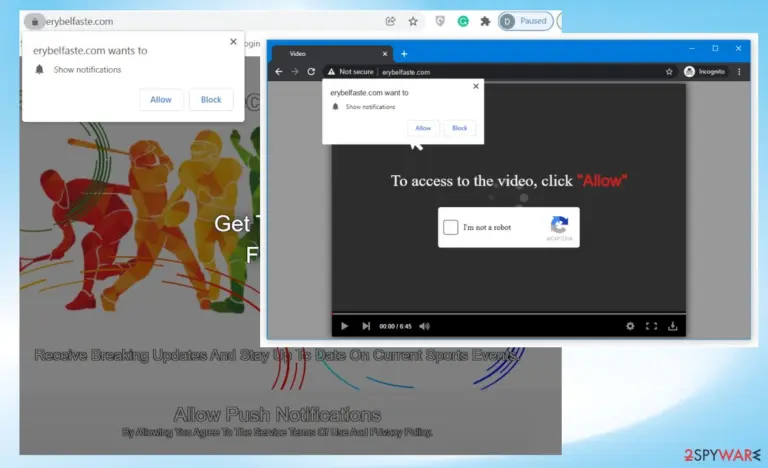
Task: Click Allow in the small notification popup
Action: [423, 128]
